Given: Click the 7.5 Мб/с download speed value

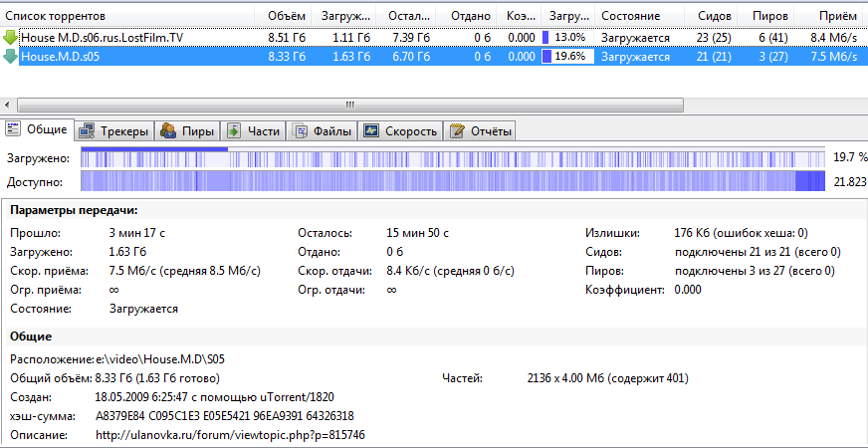Looking at the screenshot, I should [x=185, y=272].
